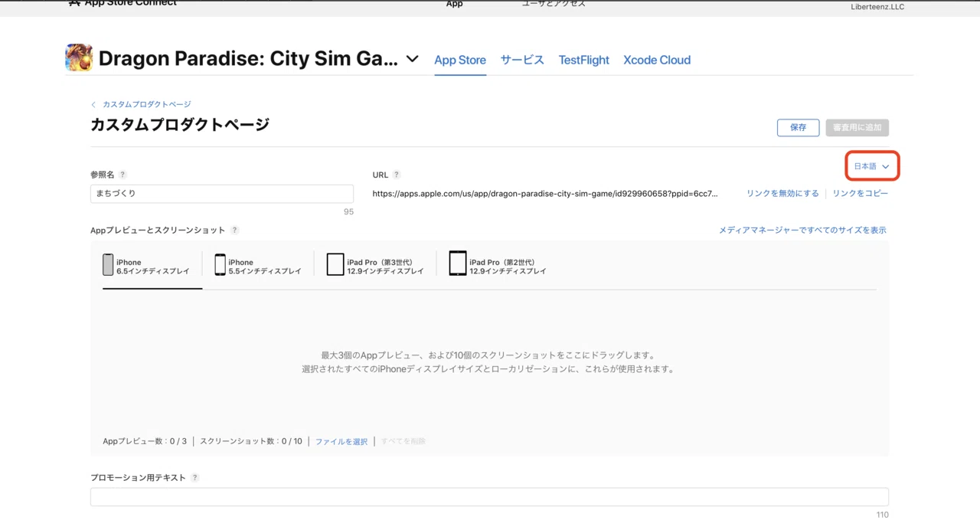Go back via カスタムプロダクトページ breadcrumb link
The width and height of the screenshot is (980, 520).
point(147,104)
